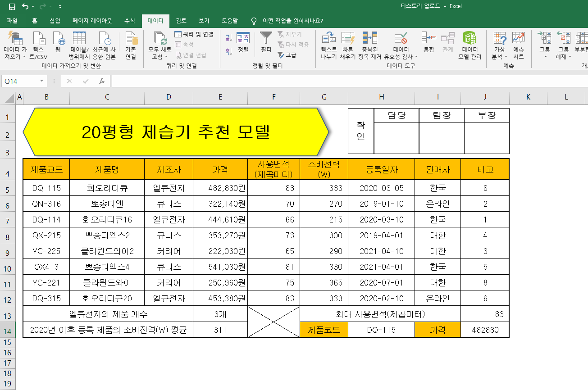Click Advanced filter (고급) icon

click(x=287, y=55)
